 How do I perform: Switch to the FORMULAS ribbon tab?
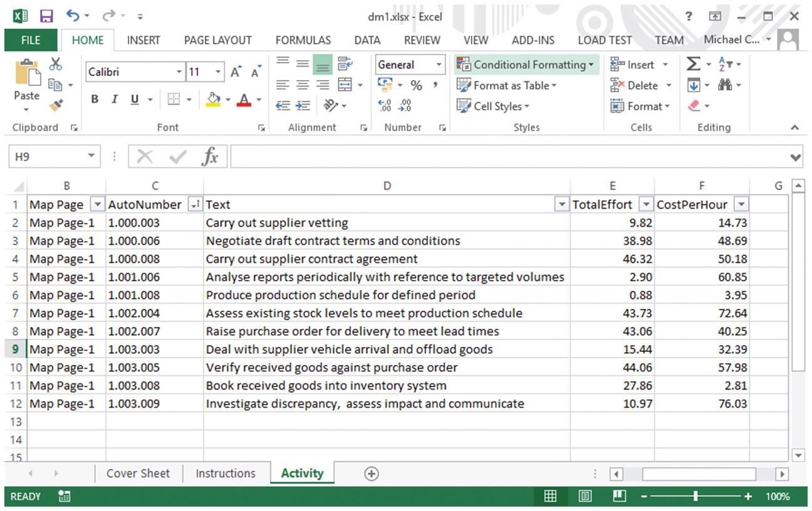point(303,40)
